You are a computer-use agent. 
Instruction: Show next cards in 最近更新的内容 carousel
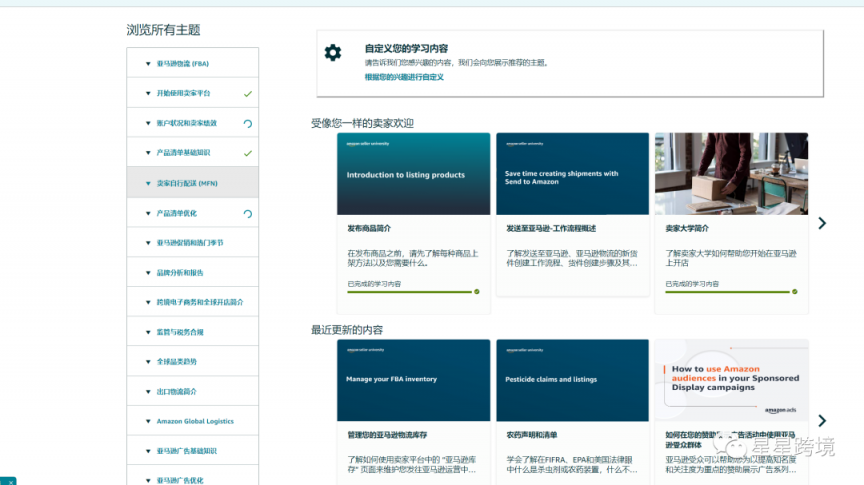[x=822, y=421]
